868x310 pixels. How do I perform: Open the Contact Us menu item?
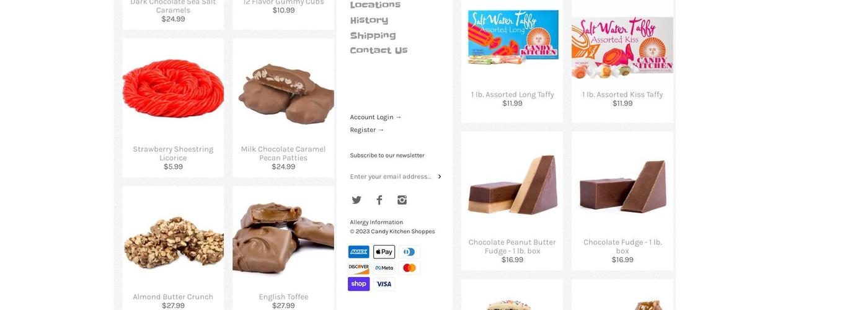[378, 50]
